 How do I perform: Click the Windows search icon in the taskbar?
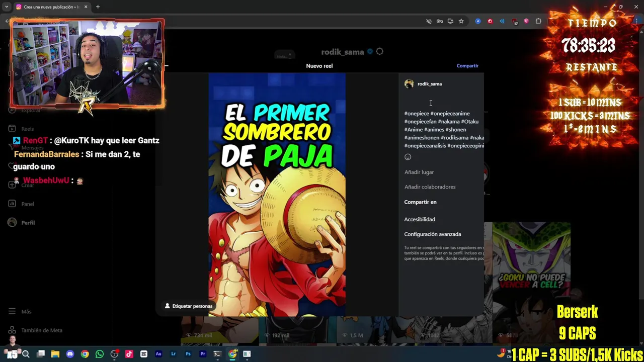pos(26,354)
